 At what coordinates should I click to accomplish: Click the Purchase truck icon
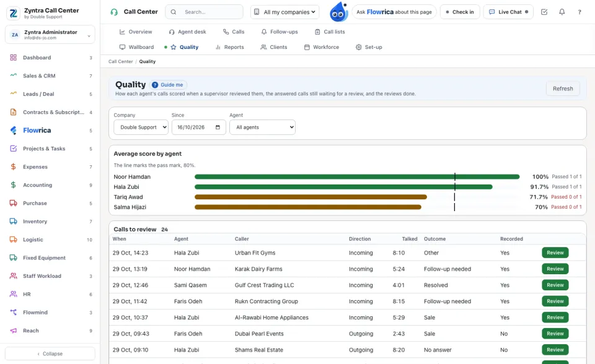click(x=13, y=203)
